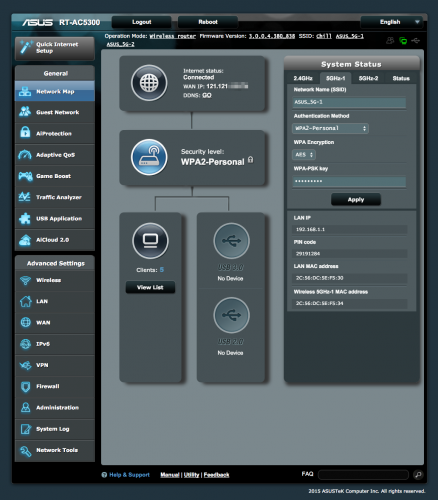Expand the English language dropdown
438x500 pixels.
(392, 22)
